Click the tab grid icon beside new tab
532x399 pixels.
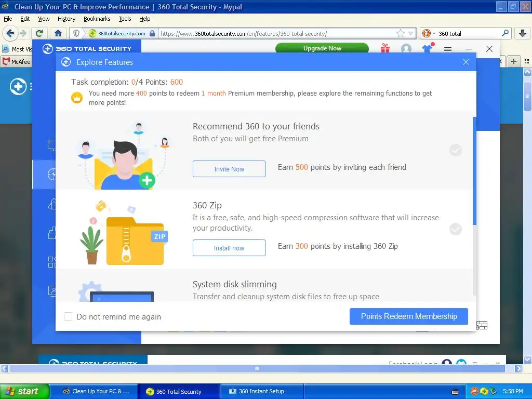527,61
